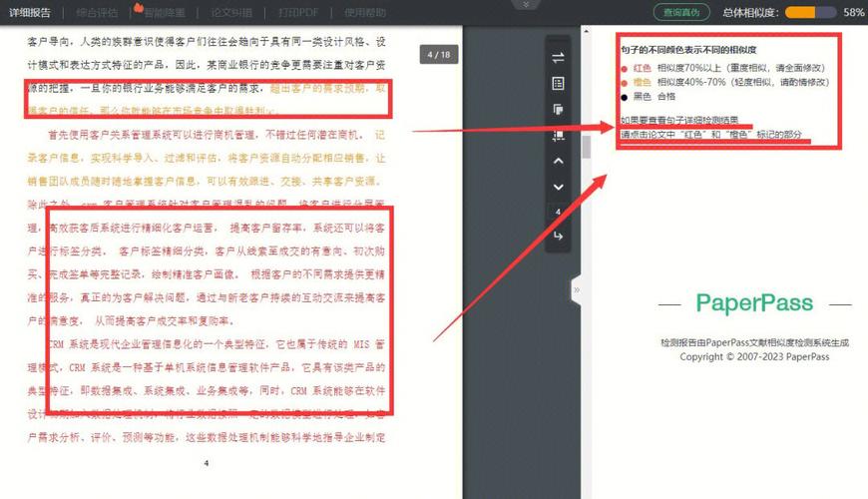Screen dimensions: 868x499
Task: Click the text 检测报告由PaperPass文献相似度检测系统生成
Action: click(754, 343)
